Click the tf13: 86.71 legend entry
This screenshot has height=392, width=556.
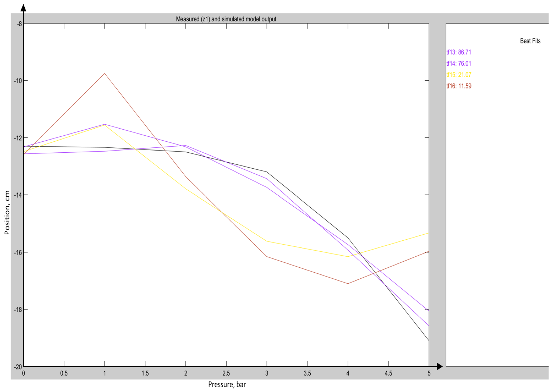point(459,52)
